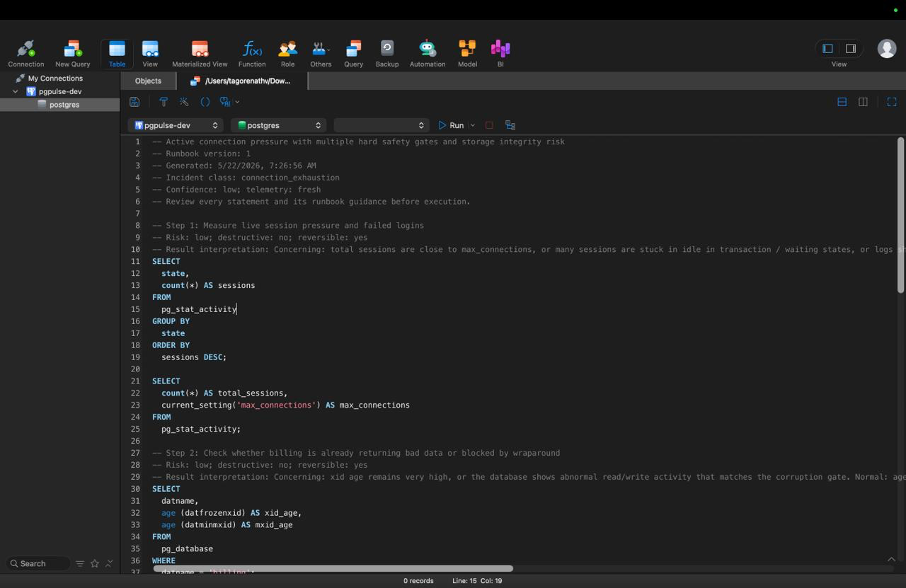The height and width of the screenshot is (588, 906).
Task: Run the query
Action: [451, 125]
